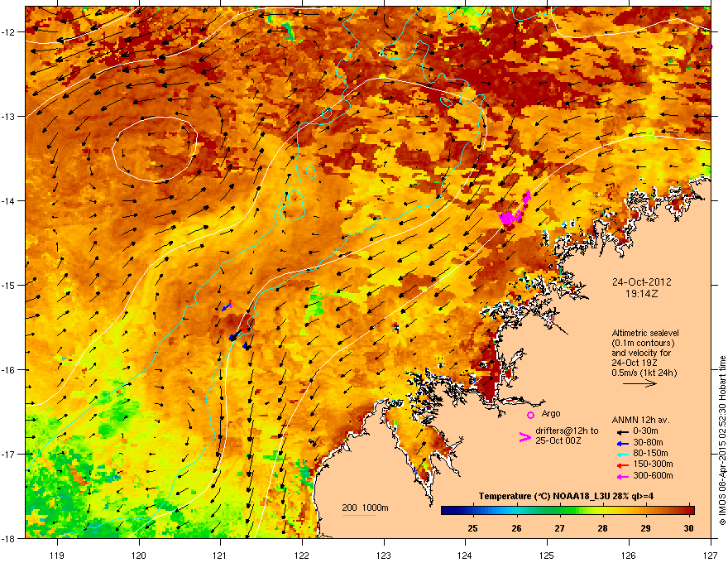This screenshot has height=563, width=728.
Task: Click the 'Argo' legend label
Action: [551, 414]
